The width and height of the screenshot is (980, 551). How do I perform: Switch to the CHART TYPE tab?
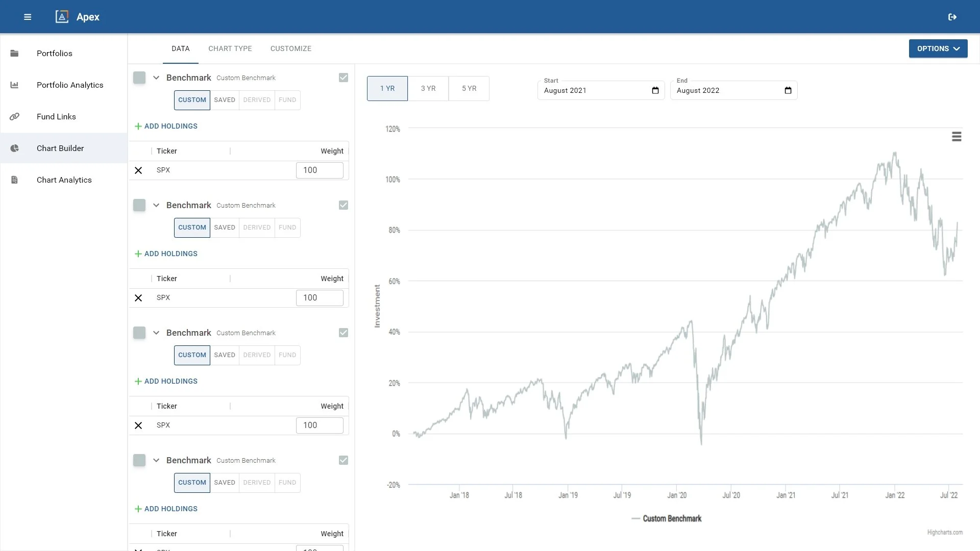tap(230, 48)
